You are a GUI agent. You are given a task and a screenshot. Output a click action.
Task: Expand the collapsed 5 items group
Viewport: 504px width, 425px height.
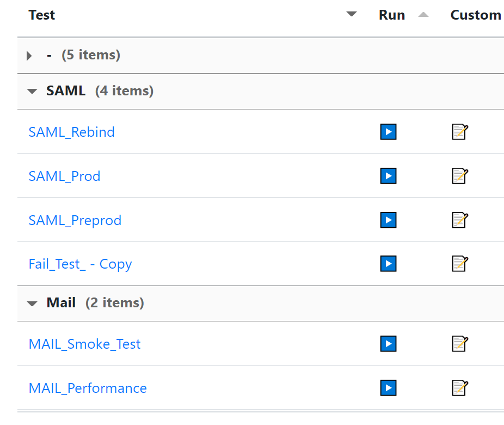[x=29, y=56]
